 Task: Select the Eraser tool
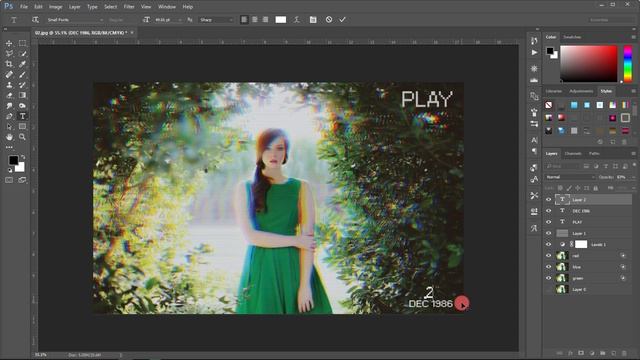9,96
